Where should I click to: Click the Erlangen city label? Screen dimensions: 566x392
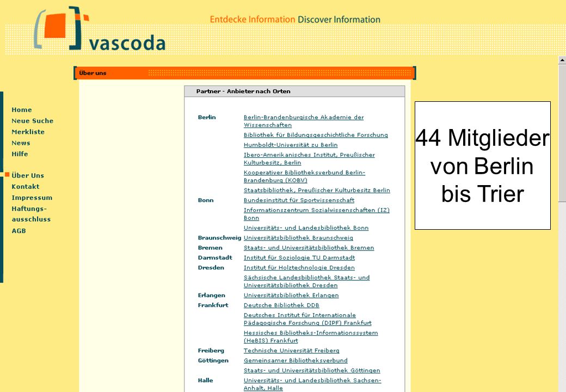212,295
